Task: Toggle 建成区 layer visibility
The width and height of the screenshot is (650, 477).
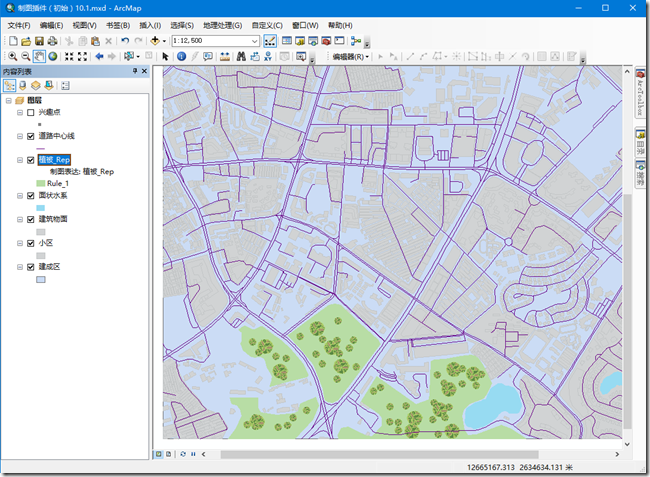Action: [30, 267]
